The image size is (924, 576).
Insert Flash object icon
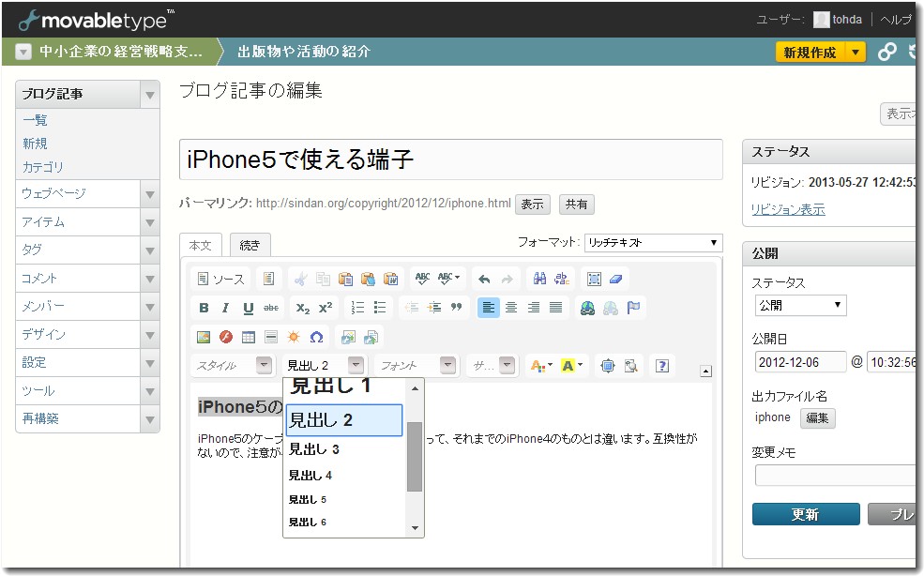[226, 337]
